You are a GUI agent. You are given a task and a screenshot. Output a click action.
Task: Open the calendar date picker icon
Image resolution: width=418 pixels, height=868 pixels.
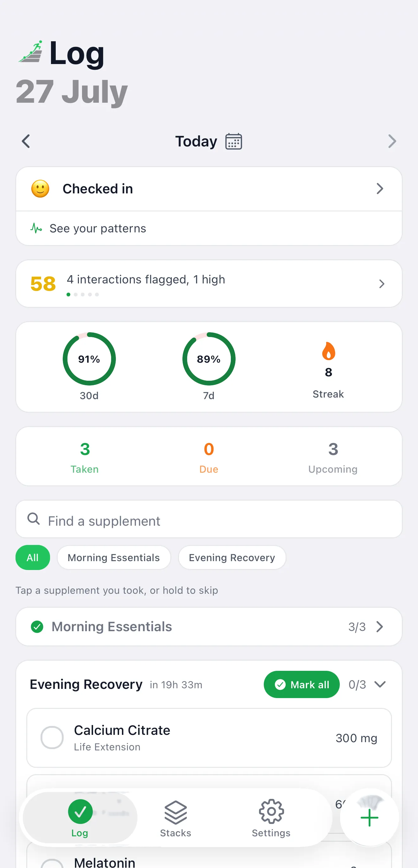234,141
